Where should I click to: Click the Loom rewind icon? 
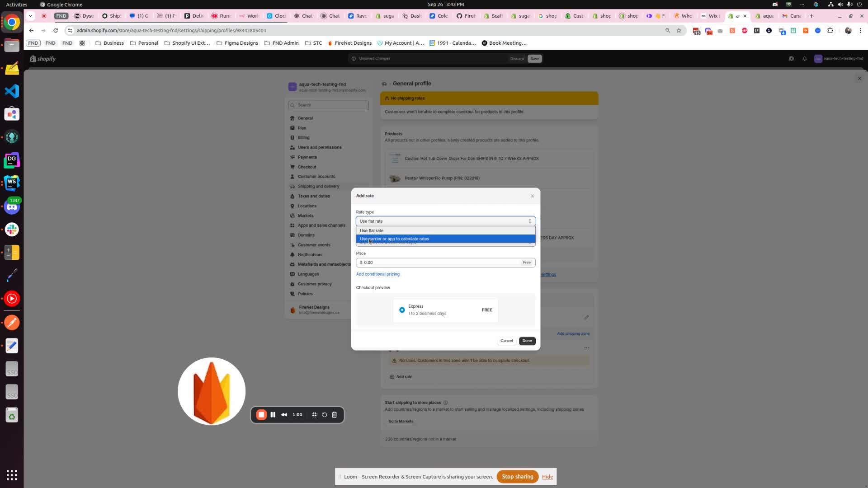(x=284, y=415)
